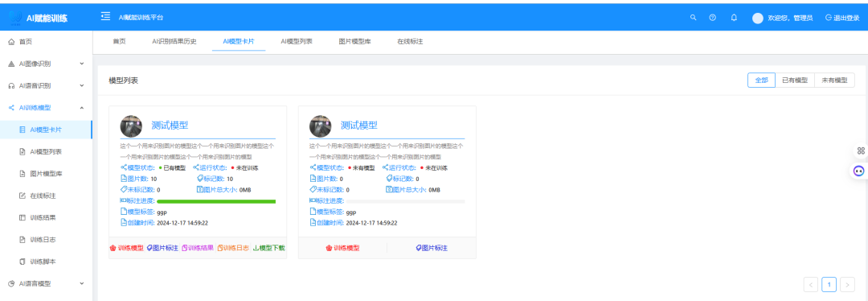Screen dimensions: 868x301
Task: Click the admin avatar circle
Action: click(x=758, y=19)
